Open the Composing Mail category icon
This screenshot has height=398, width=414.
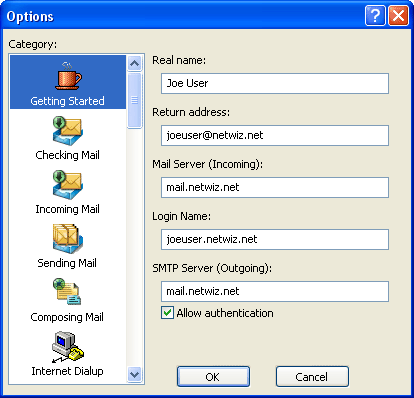coord(67,292)
